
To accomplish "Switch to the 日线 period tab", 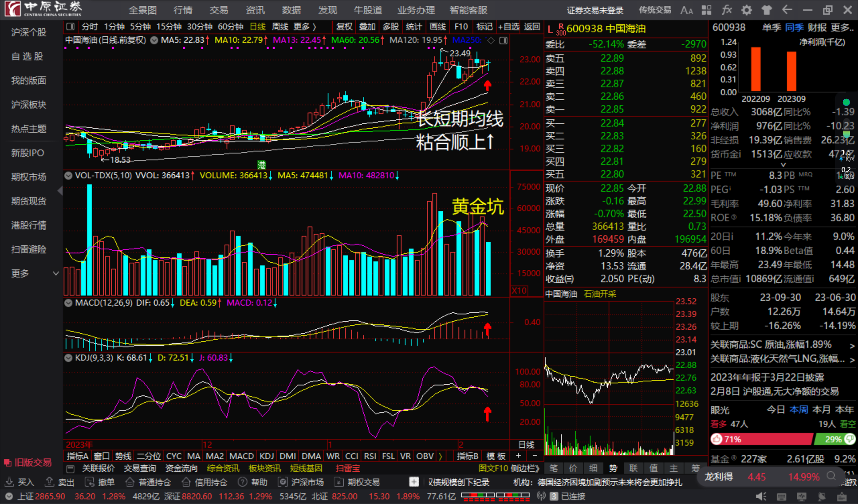I will pos(257,27).
